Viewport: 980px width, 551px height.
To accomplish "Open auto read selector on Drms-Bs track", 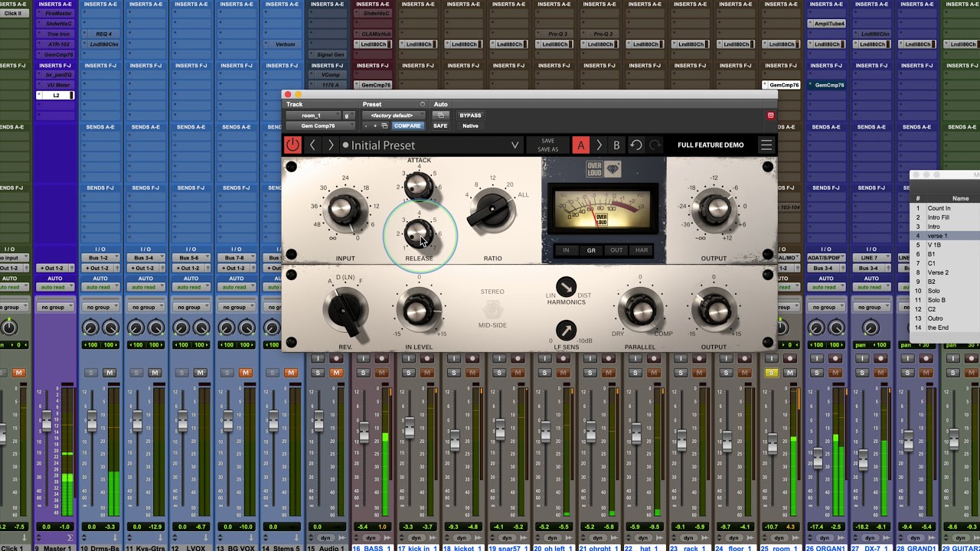I will coord(99,287).
